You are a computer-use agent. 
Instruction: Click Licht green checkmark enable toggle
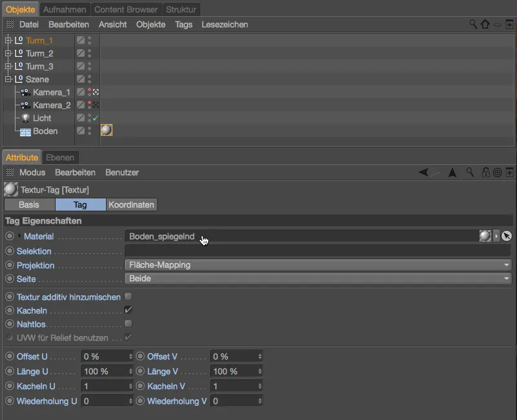coord(96,118)
